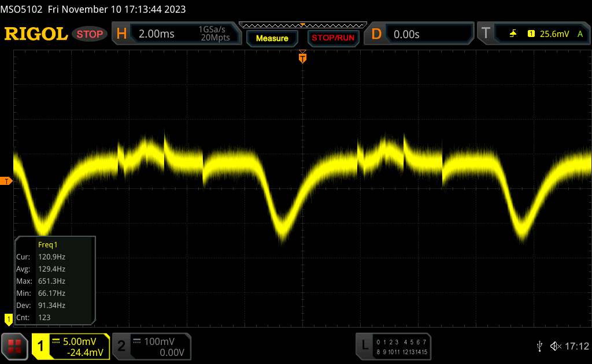
Task: Click channel 1 5.00mV scale
Action: point(79,341)
